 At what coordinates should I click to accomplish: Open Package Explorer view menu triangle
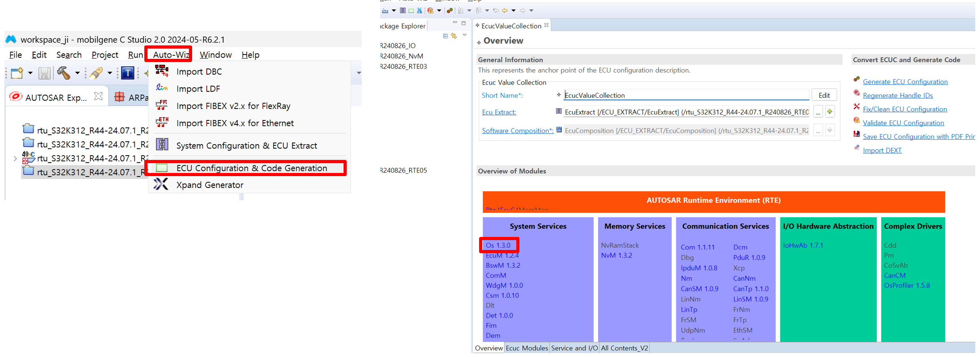(465, 35)
